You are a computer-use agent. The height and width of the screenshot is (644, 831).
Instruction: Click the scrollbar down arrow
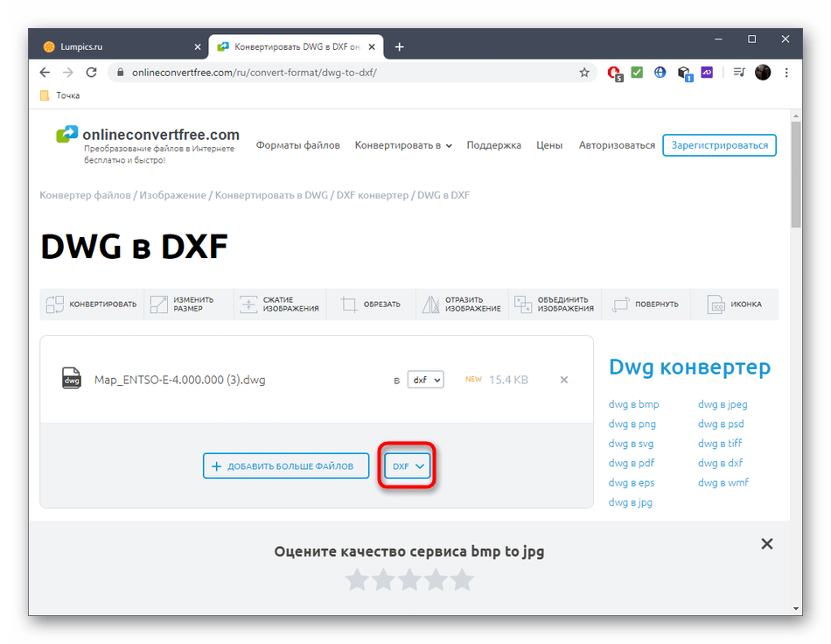point(795,608)
